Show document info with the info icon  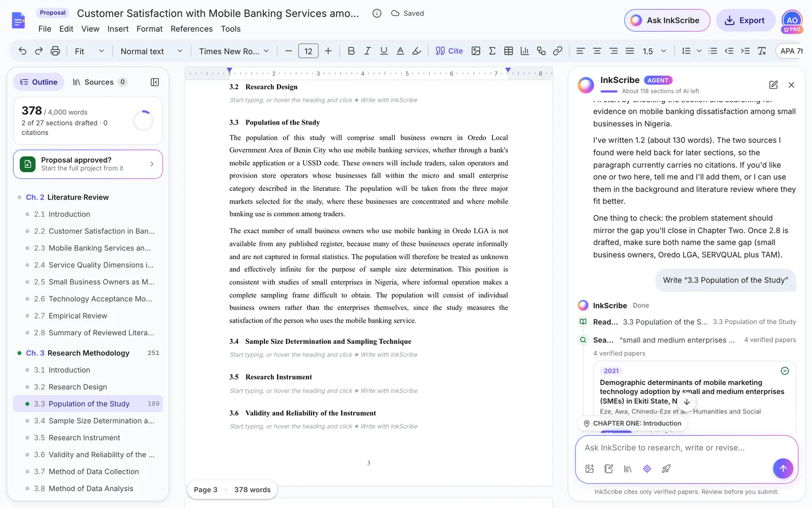coord(377,13)
